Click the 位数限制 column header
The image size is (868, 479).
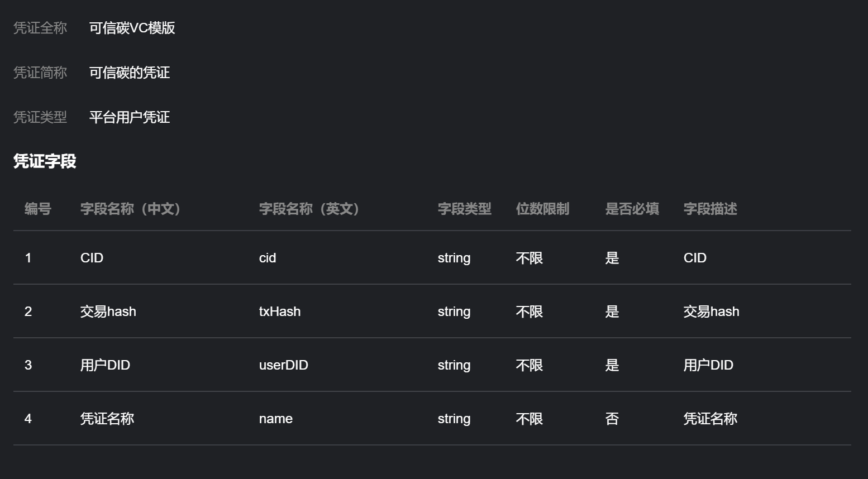pyautogui.click(x=543, y=209)
